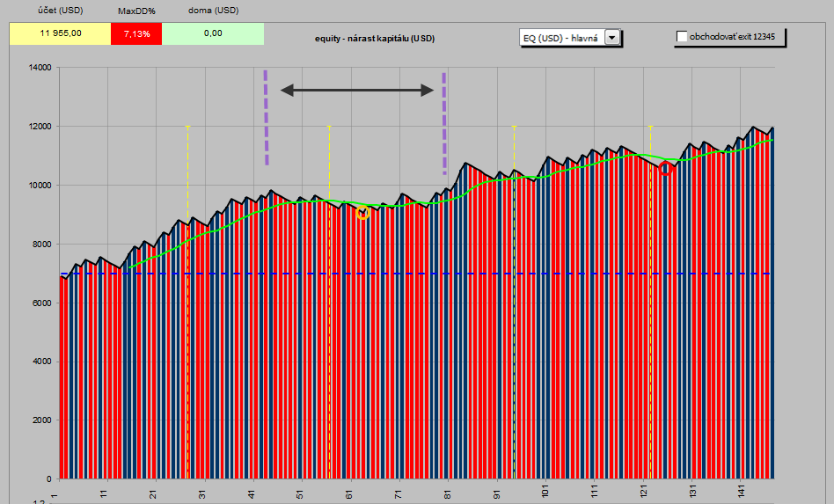Select the 14000 y-axis label

40,68
